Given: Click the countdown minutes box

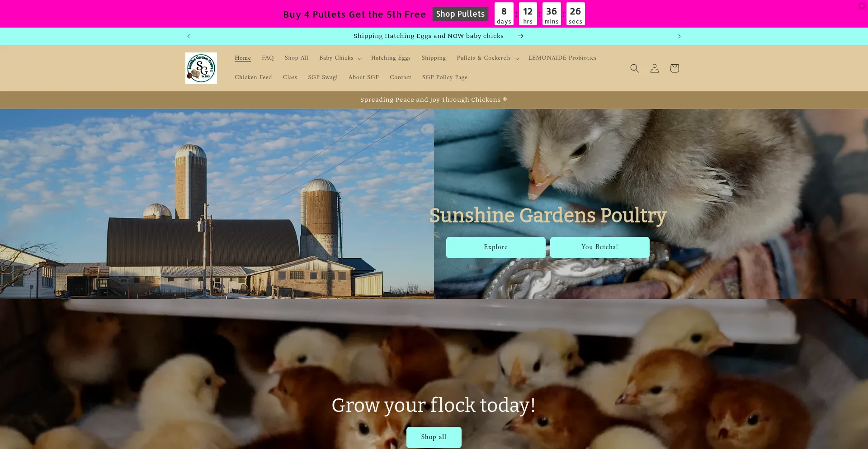Looking at the screenshot, I should point(552,14).
